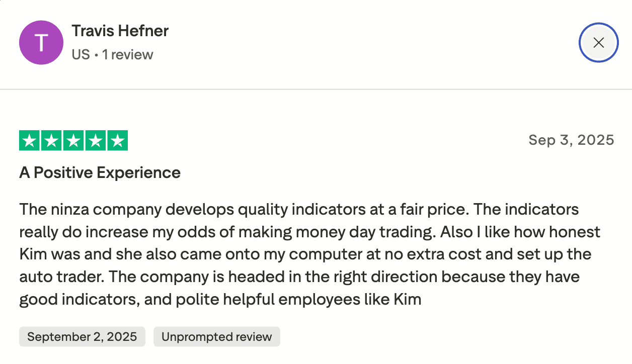The height and width of the screenshot is (364, 632).
Task: Select the third green rating star
Action: point(73,141)
